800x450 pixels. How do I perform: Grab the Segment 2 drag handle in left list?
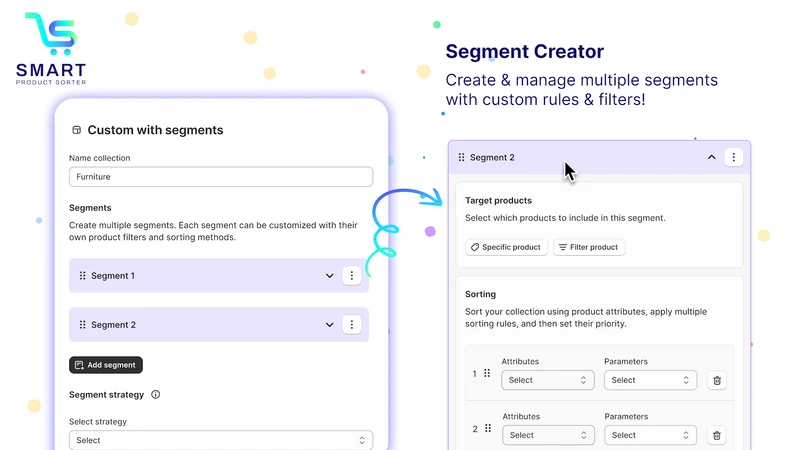(x=83, y=324)
